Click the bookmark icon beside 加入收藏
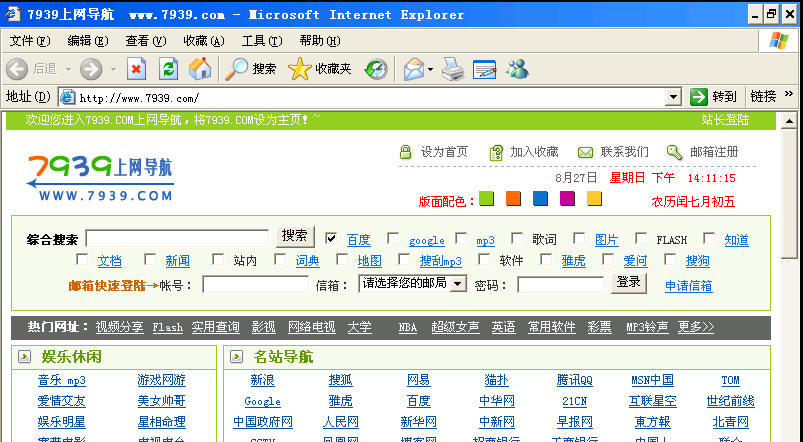The image size is (803, 442). tap(496, 153)
